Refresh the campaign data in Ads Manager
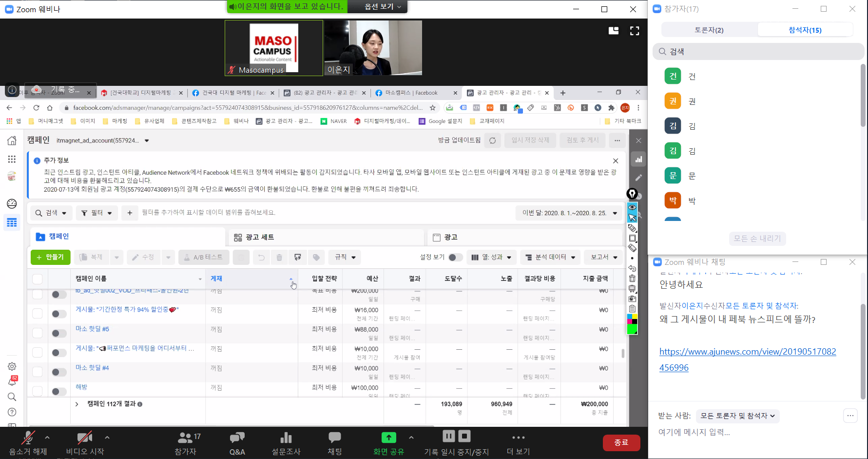The width and height of the screenshot is (868, 459). [x=493, y=140]
